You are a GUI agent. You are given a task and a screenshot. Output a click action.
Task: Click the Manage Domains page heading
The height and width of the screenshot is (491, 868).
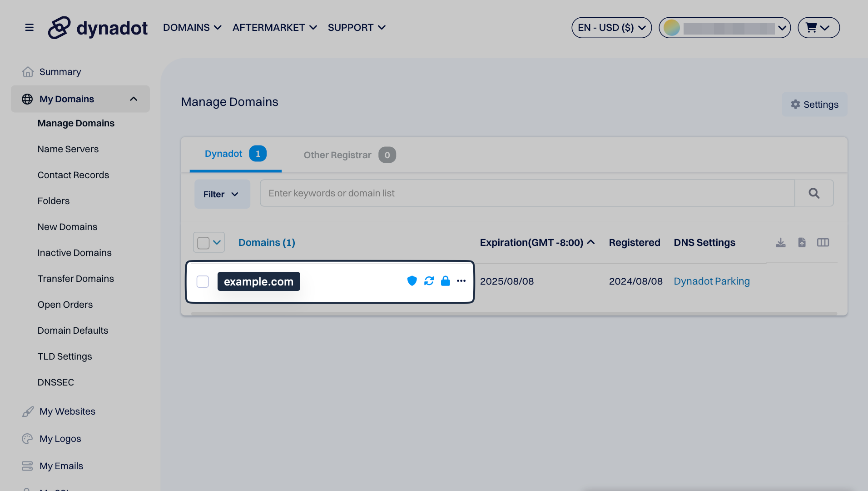point(230,102)
